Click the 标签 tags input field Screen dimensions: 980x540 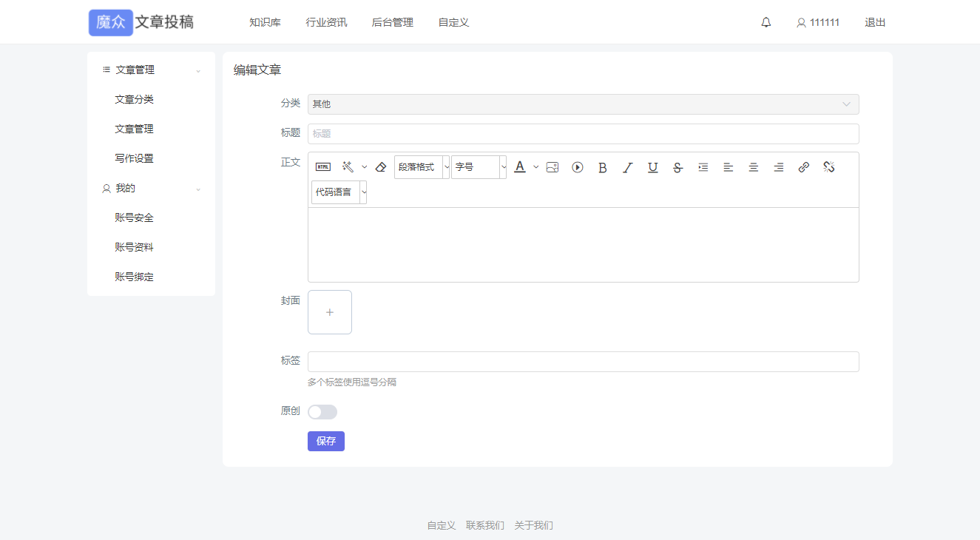point(584,362)
